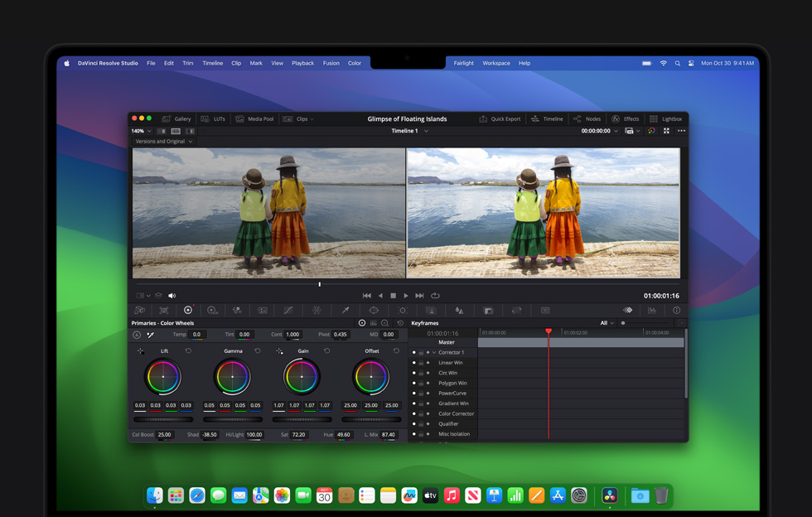This screenshot has width=812, height=517.
Task: Show the Nodes panel
Action: pyautogui.click(x=587, y=119)
